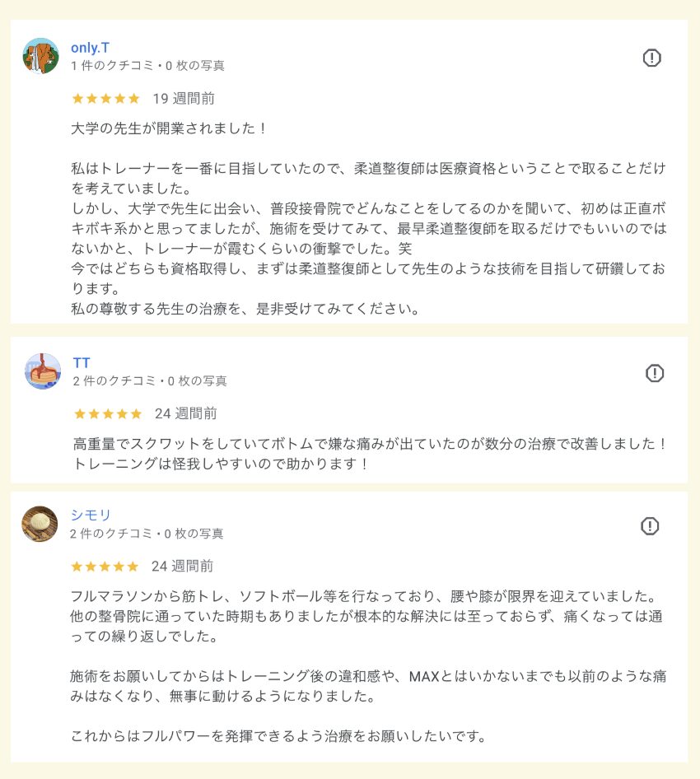
Task: Click "2 件のクチコミ・0 枚の写真" under シモリ
Action: click(x=147, y=534)
